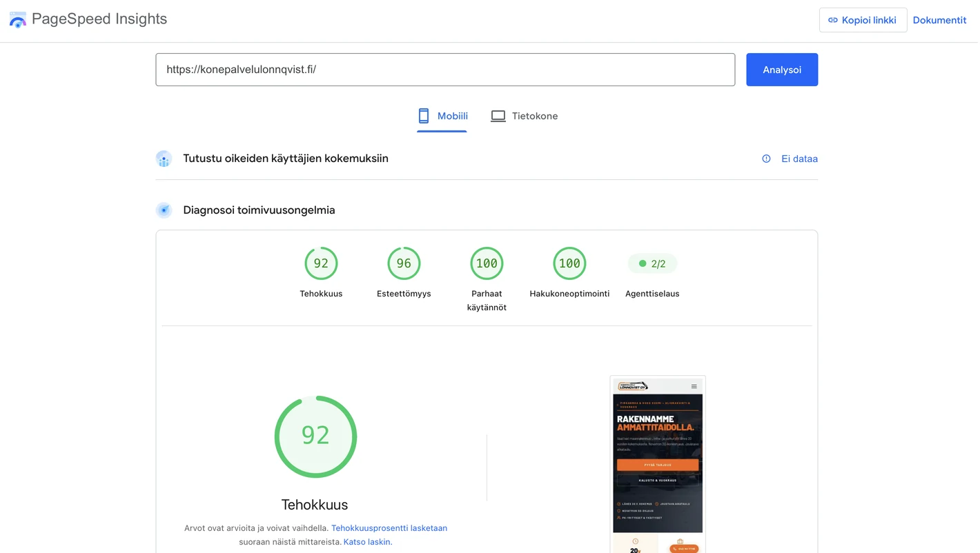Open the Agenttiselaus 2/2 badge

pyautogui.click(x=652, y=263)
